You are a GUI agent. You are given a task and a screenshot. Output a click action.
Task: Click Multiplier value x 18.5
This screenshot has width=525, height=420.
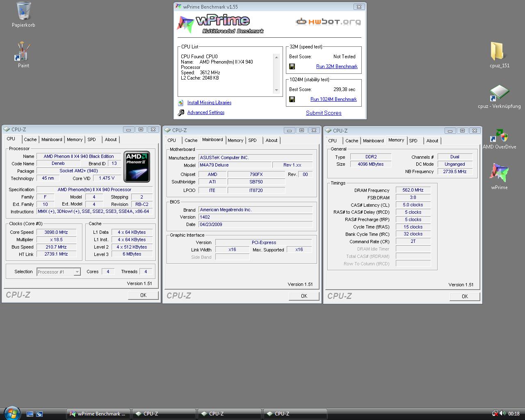point(56,240)
